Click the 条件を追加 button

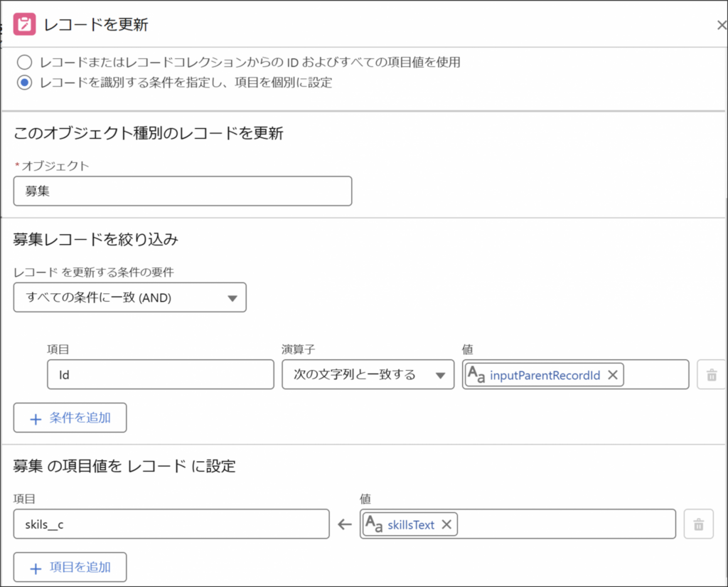(70, 418)
